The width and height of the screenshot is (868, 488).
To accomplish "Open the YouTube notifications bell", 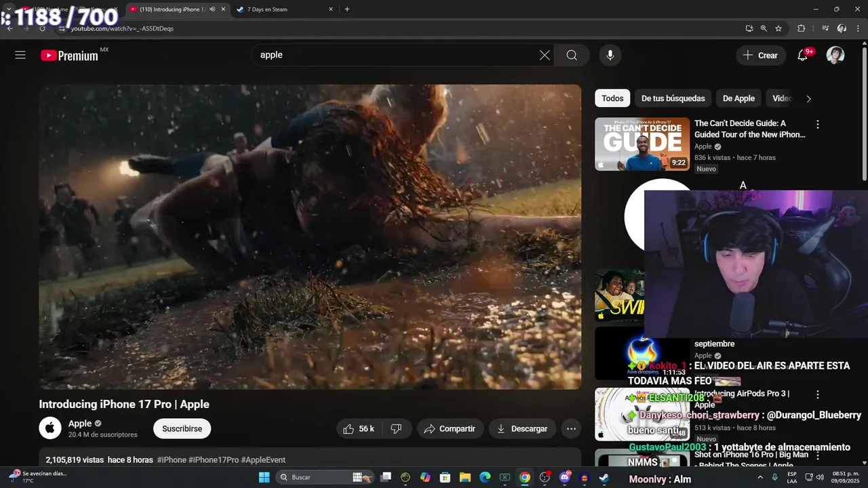I will point(803,56).
